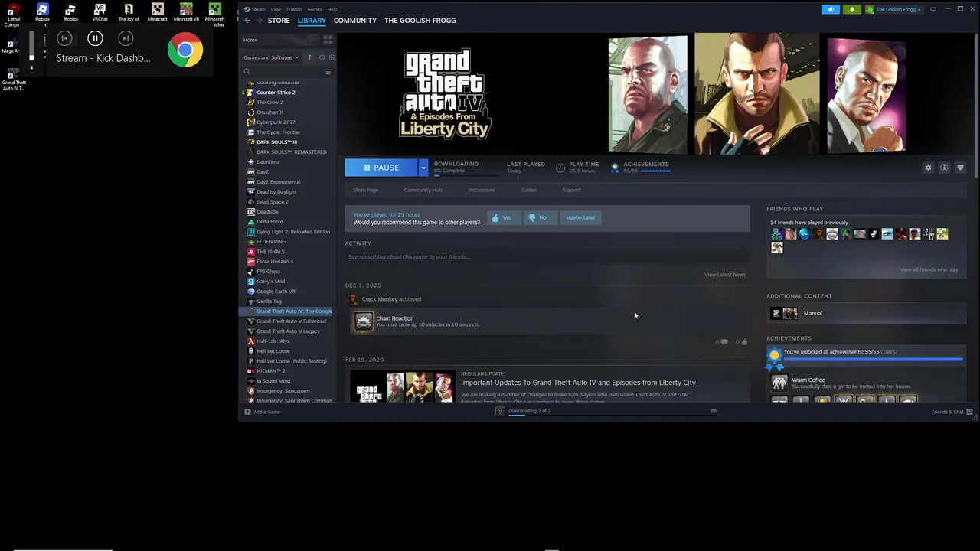
Task: Open the game info circle icon
Action: pyautogui.click(x=944, y=168)
